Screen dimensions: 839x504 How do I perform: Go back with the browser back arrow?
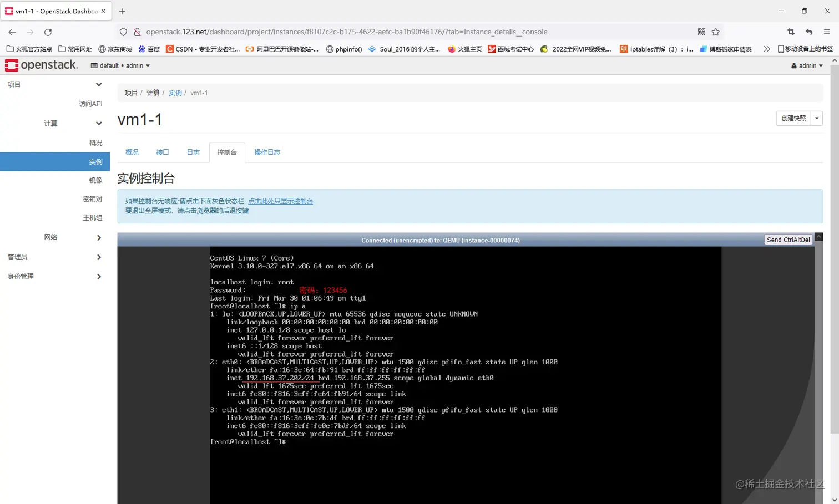pyautogui.click(x=12, y=32)
